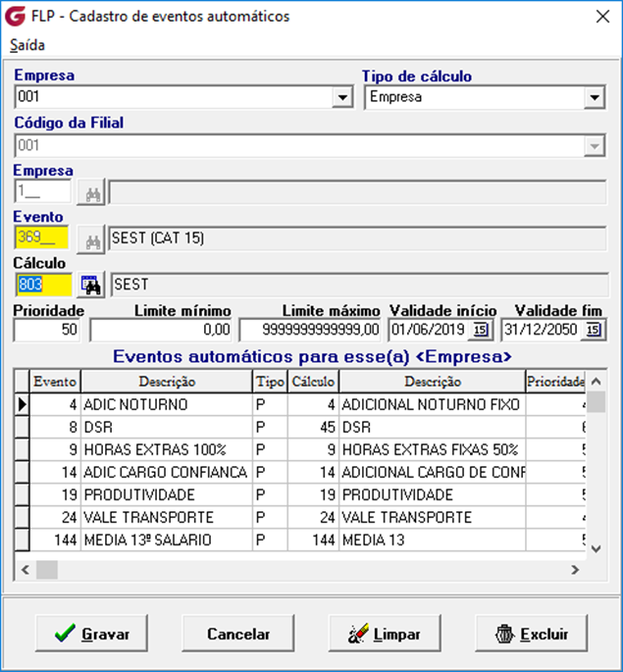Click the Validade início date field
Screen dimensions: 623x672
click(x=429, y=330)
